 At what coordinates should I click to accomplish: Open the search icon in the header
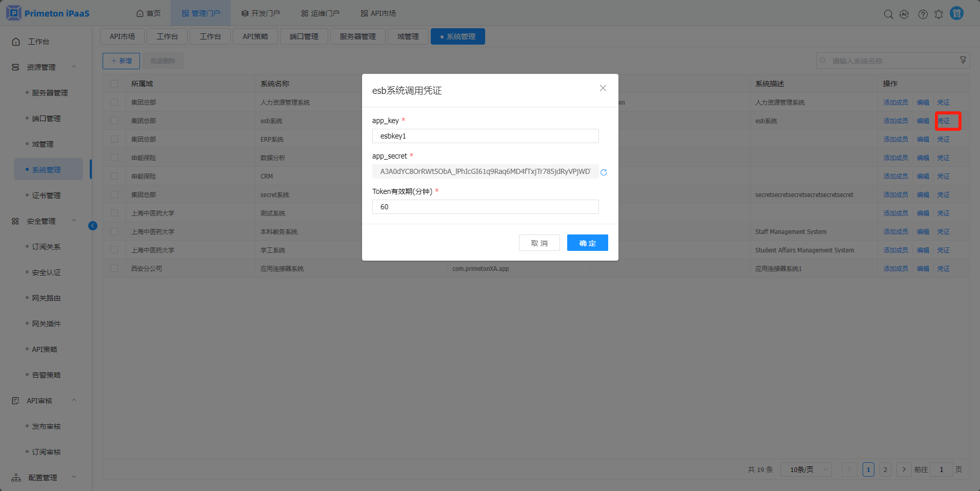(x=888, y=14)
